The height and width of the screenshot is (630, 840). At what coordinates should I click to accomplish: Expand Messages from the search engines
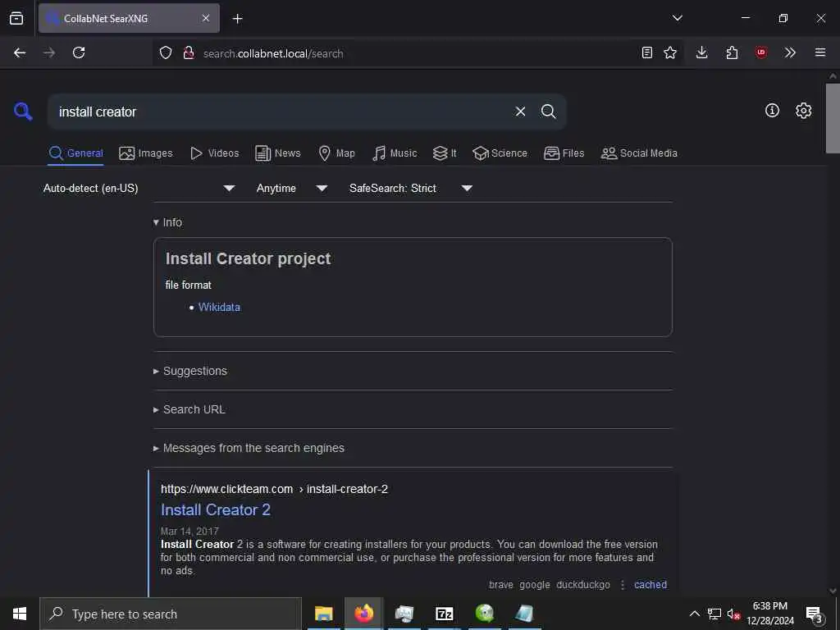(x=249, y=448)
